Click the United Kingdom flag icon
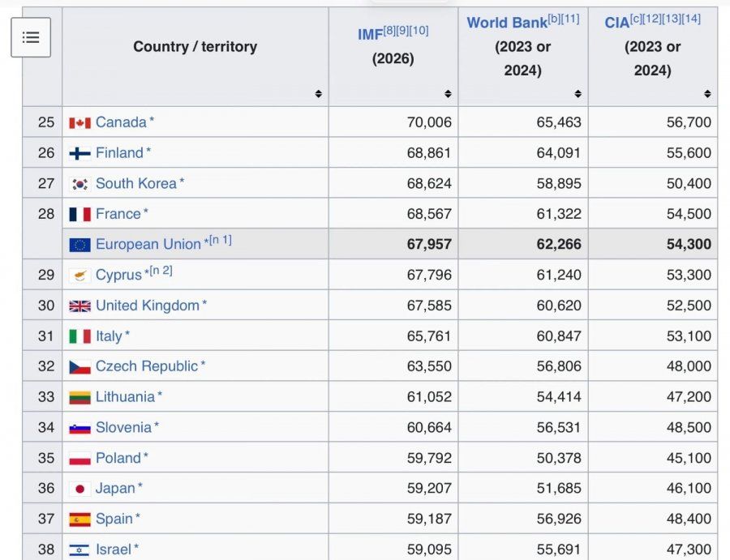The height and width of the screenshot is (560, 730). coord(79,306)
